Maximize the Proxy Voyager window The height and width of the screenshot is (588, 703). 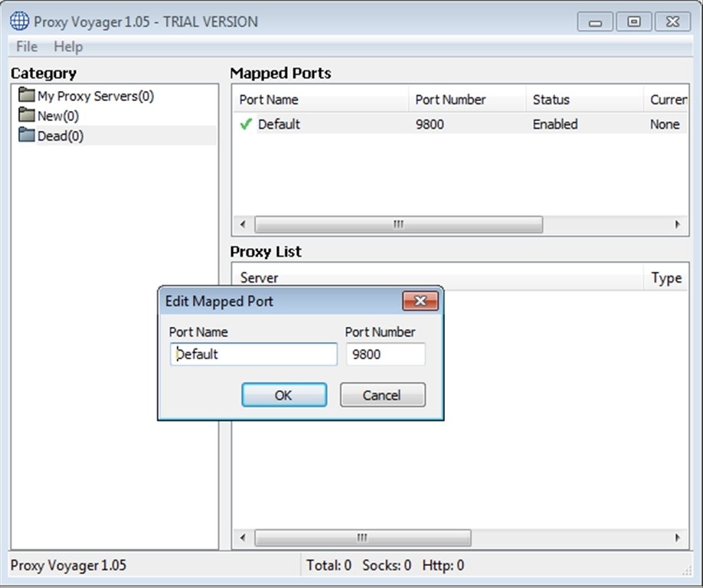pyautogui.click(x=634, y=22)
